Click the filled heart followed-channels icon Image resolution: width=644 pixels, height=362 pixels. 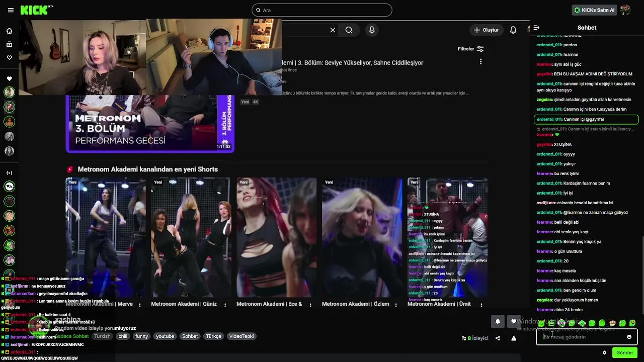click(9, 78)
